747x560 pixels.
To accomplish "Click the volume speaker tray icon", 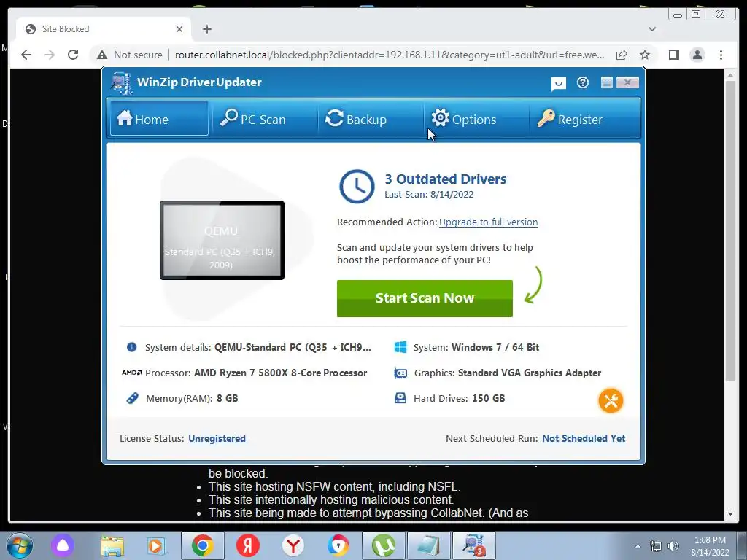I will tap(673, 546).
